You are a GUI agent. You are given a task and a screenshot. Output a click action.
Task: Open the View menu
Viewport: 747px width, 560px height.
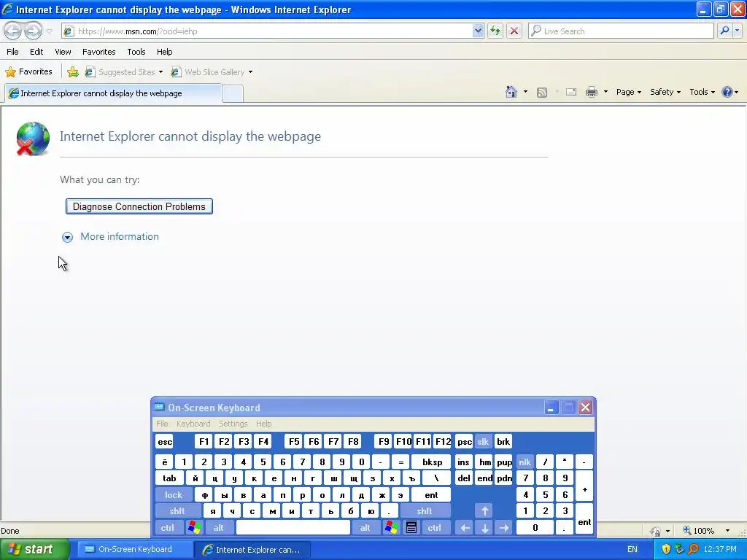pos(63,52)
